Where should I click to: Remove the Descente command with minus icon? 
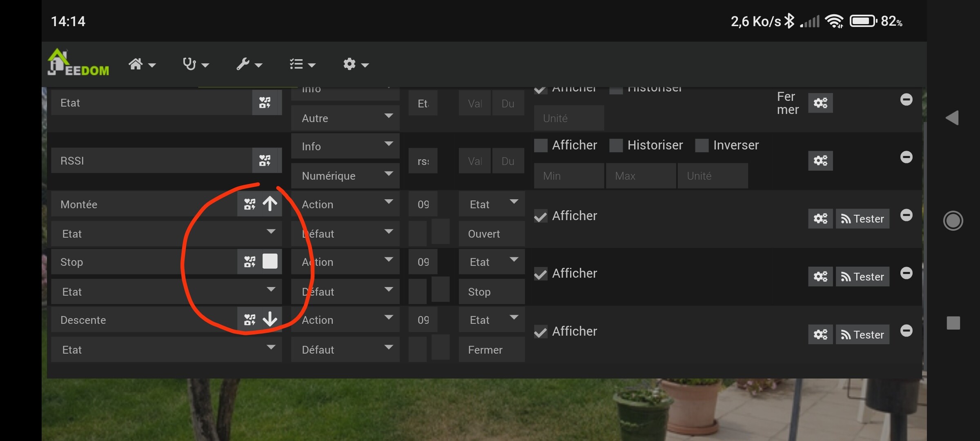[906, 331]
